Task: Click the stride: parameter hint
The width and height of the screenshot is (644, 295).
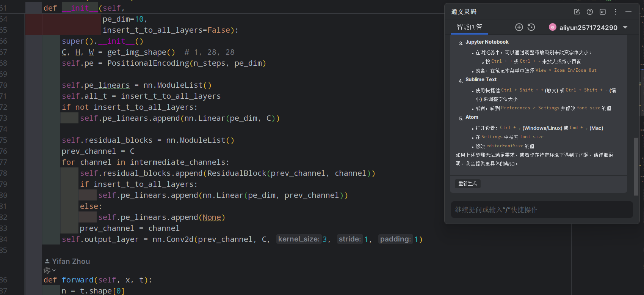Action: [x=350, y=239]
